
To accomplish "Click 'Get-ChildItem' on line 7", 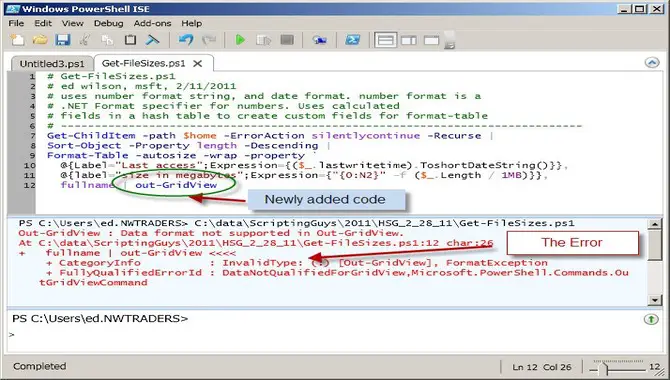I will pos(91,136).
